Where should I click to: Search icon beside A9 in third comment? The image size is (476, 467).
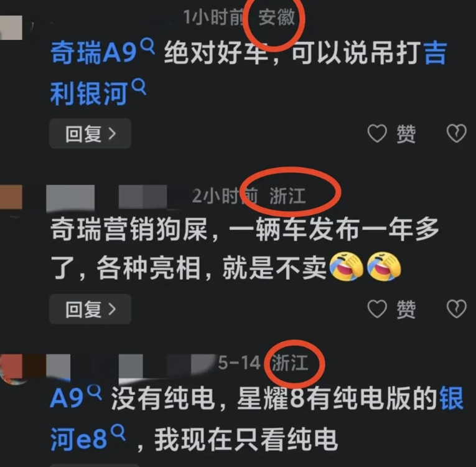coord(95,392)
